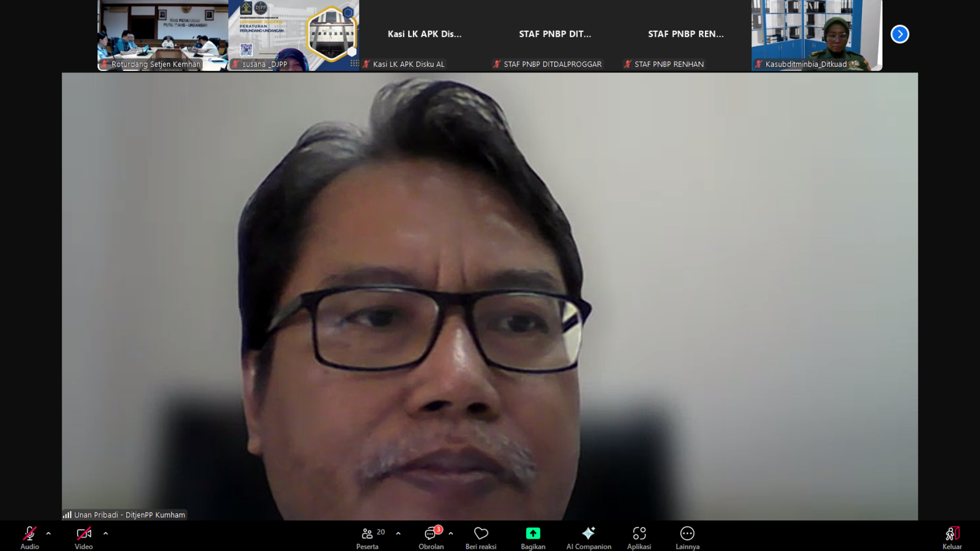Image resolution: width=980 pixels, height=551 pixels.
Task: Show next page of participant thumbnails
Action: 900,34
